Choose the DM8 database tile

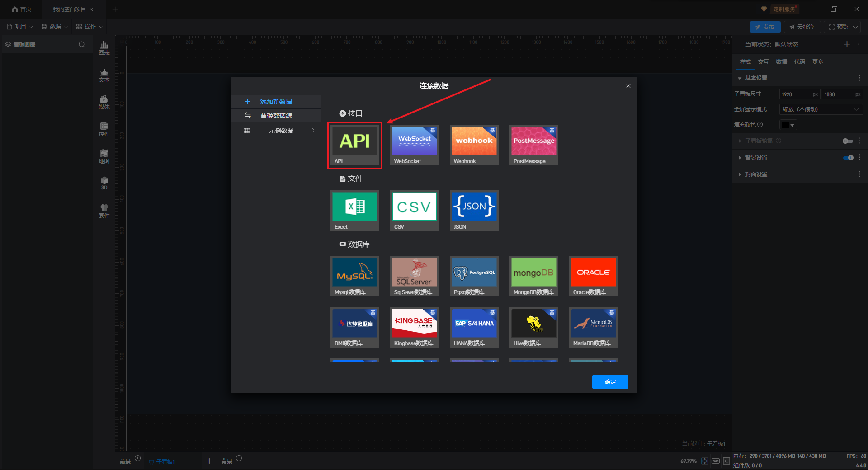point(355,327)
